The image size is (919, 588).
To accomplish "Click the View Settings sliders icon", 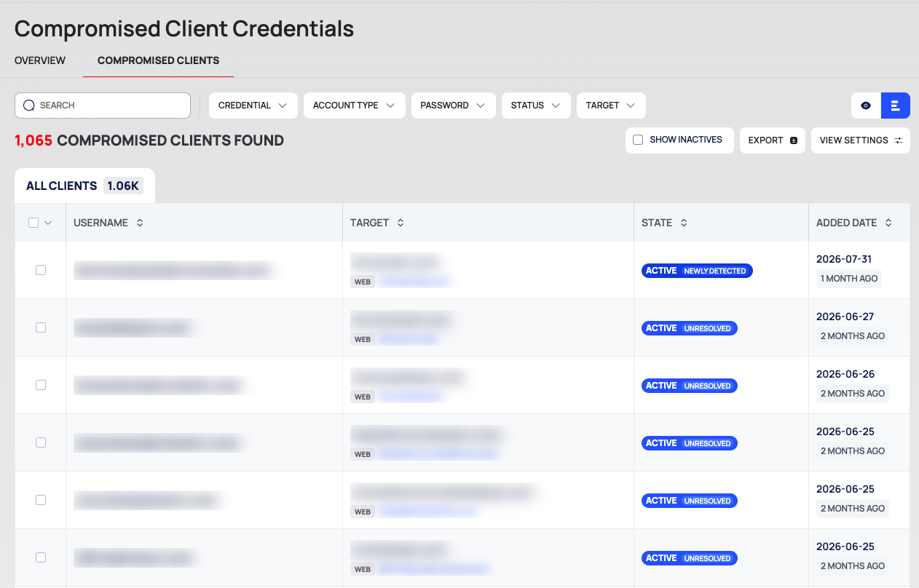I will [x=899, y=140].
